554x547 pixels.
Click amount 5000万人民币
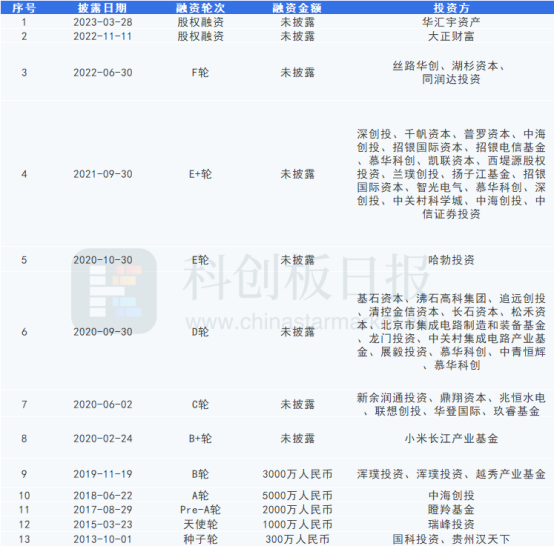297,495
